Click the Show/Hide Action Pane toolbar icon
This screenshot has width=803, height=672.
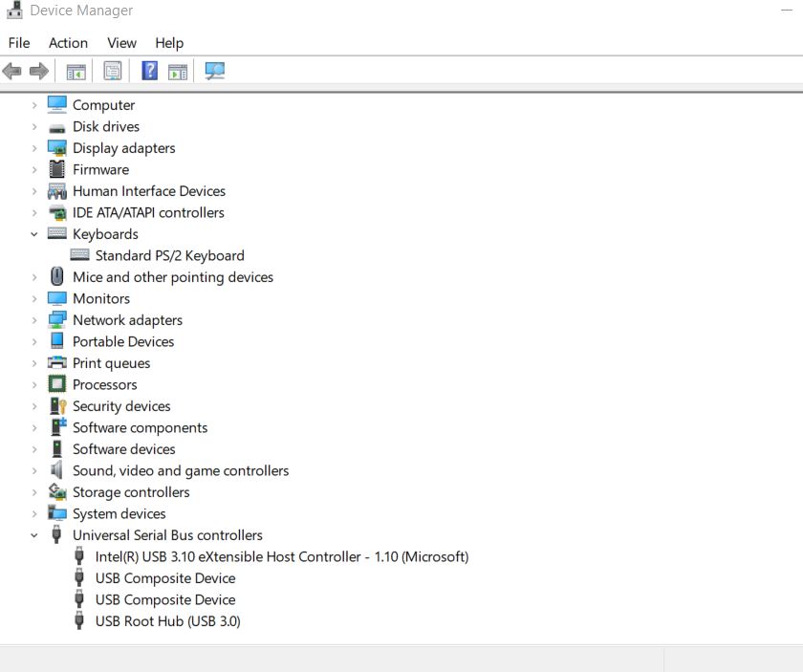click(178, 71)
